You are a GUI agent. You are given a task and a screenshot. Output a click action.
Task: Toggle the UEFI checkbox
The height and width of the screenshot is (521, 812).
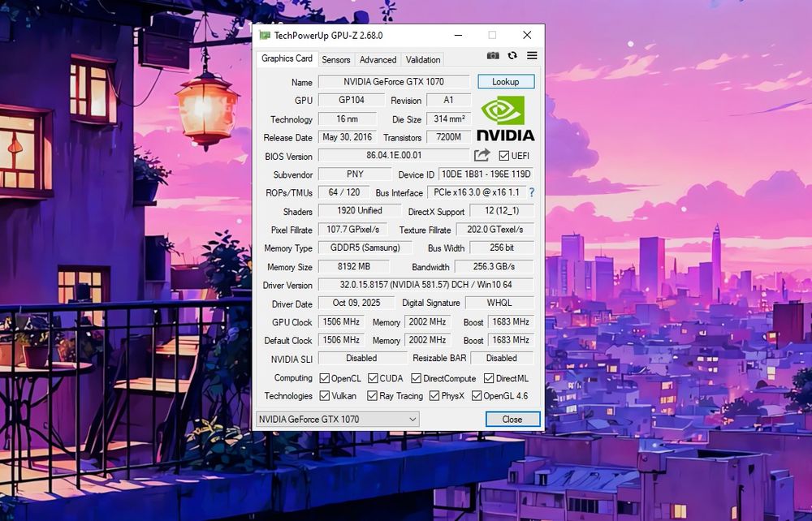tap(504, 156)
